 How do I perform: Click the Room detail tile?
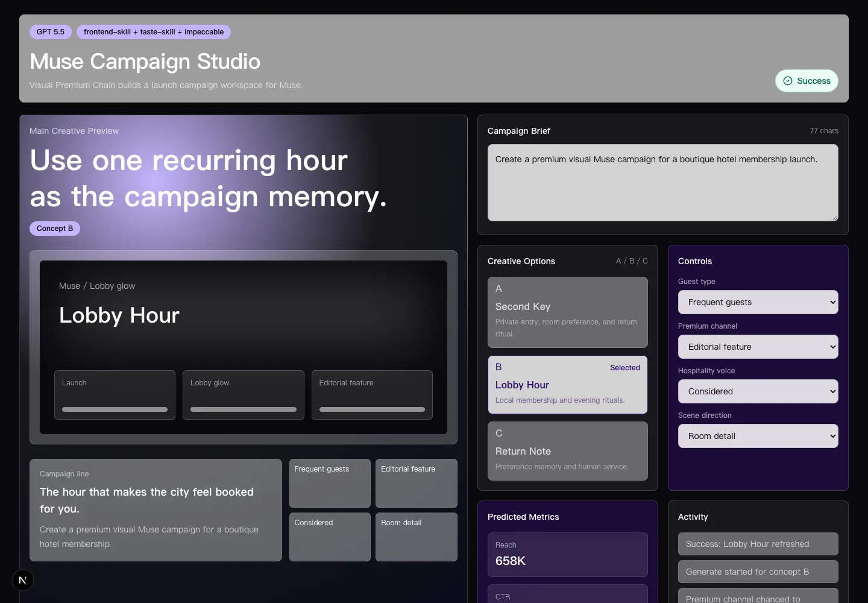coord(417,537)
